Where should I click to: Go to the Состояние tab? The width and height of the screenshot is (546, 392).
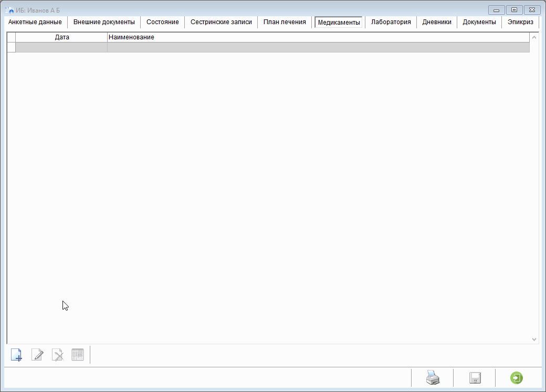pos(163,22)
